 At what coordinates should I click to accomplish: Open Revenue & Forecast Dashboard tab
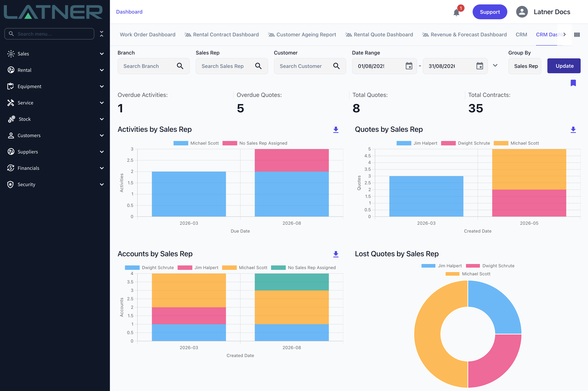(465, 35)
